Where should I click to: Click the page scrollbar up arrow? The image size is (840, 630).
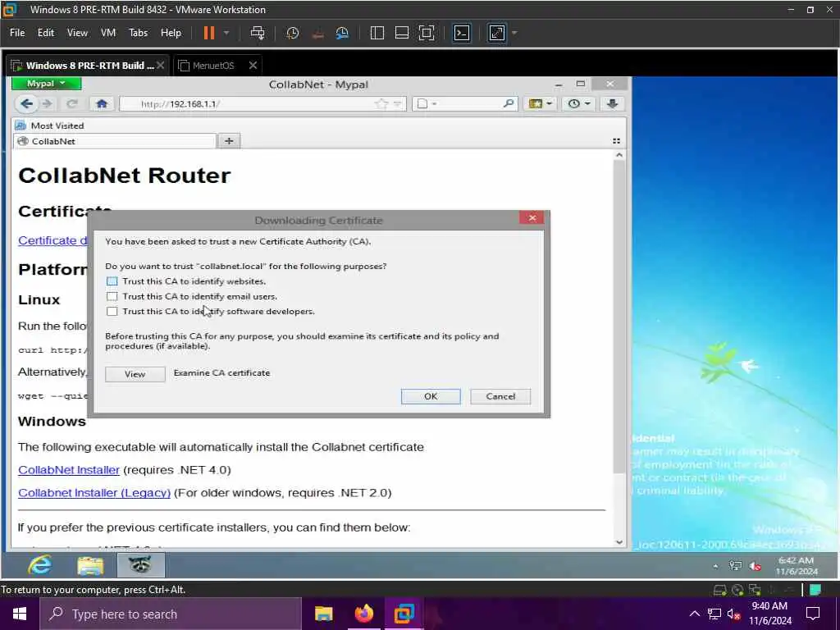[619, 155]
